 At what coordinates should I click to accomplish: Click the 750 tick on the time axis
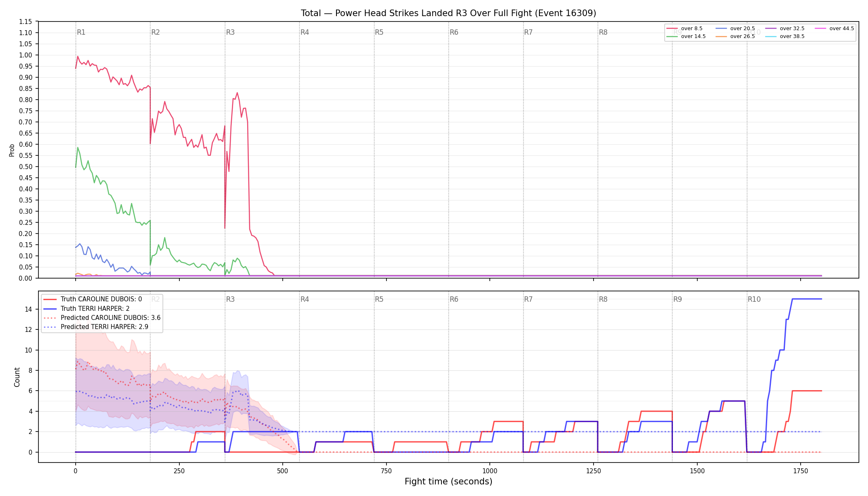(x=386, y=471)
